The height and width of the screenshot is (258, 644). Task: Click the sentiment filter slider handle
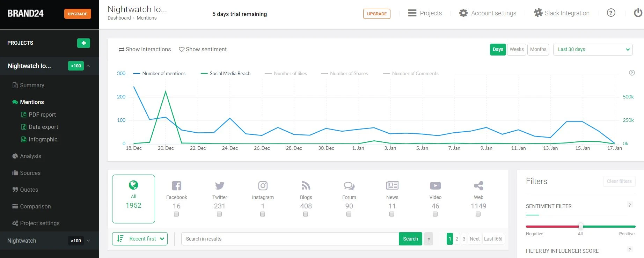click(580, 226)
